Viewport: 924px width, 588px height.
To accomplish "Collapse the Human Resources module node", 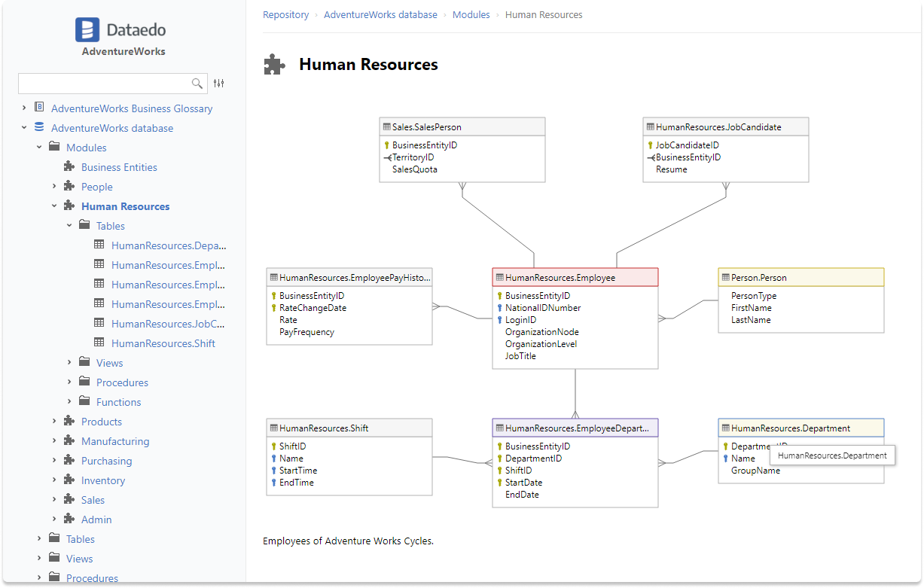I will (54, 206).
